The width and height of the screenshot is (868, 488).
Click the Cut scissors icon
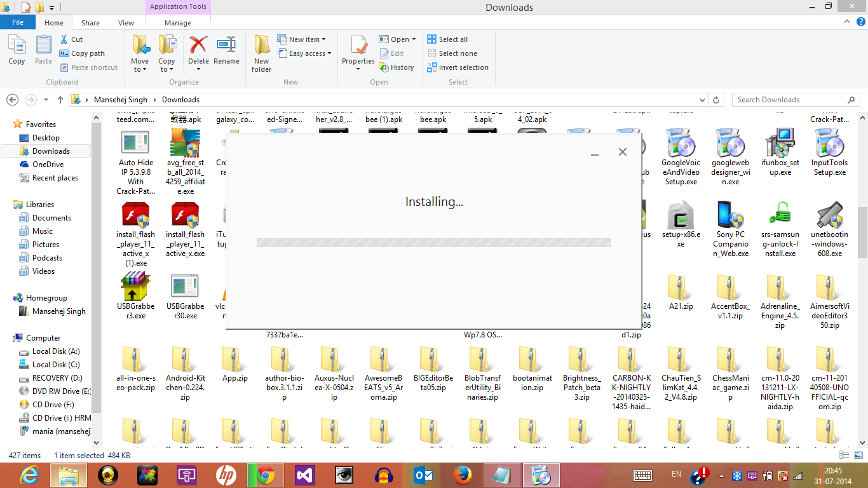click(x=64, y=39)
